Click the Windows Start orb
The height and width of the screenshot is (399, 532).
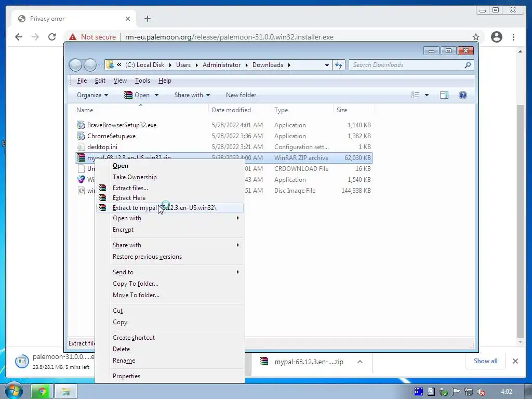pyautogui.click(x=14, y=391)
